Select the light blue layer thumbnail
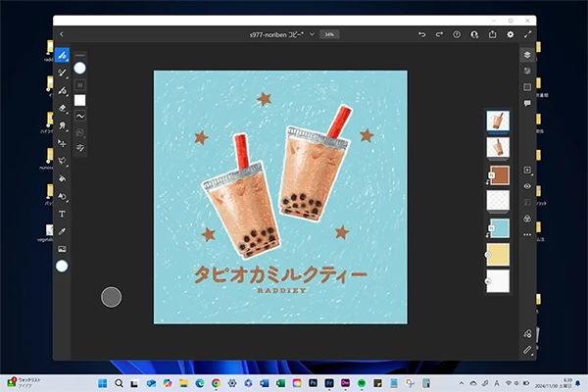This screenshot has height=392, width=588. click(x=500, y=228)
